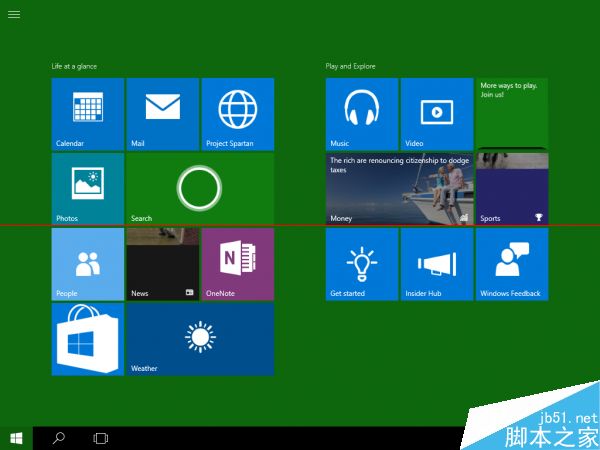Open Task View from the taskbar
This screenshot has width=600, height=450.
101,438
